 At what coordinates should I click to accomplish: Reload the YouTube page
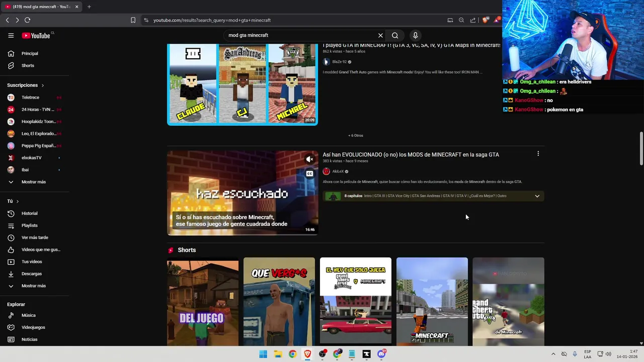27,20
